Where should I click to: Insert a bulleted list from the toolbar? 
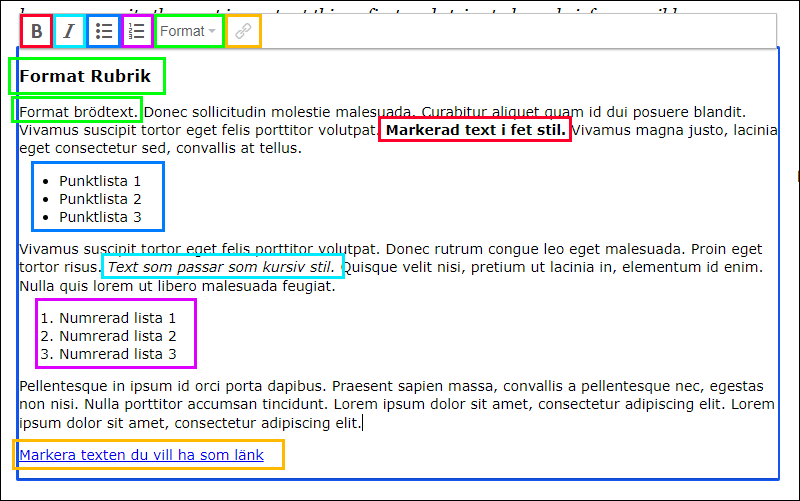103,31
